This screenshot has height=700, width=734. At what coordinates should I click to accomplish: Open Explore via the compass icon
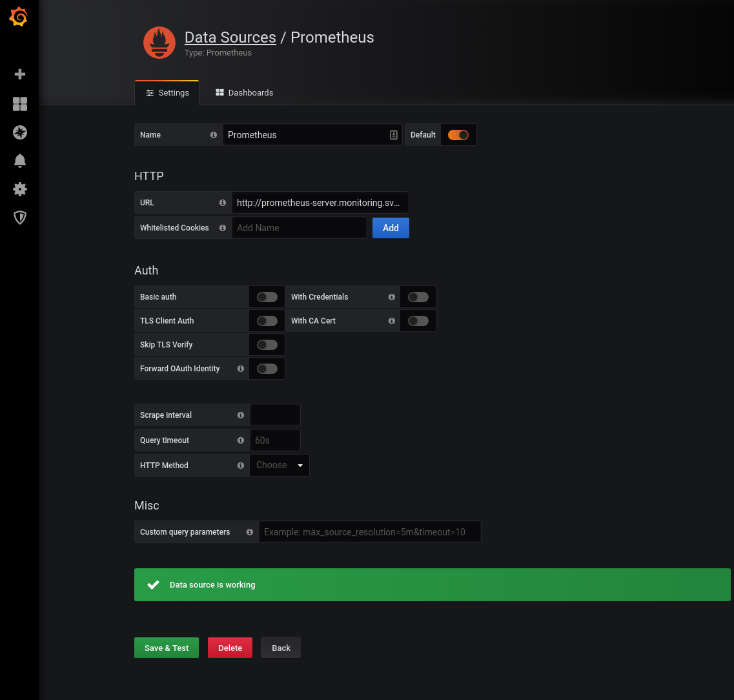pyautogui.click(x=19, y=132)
